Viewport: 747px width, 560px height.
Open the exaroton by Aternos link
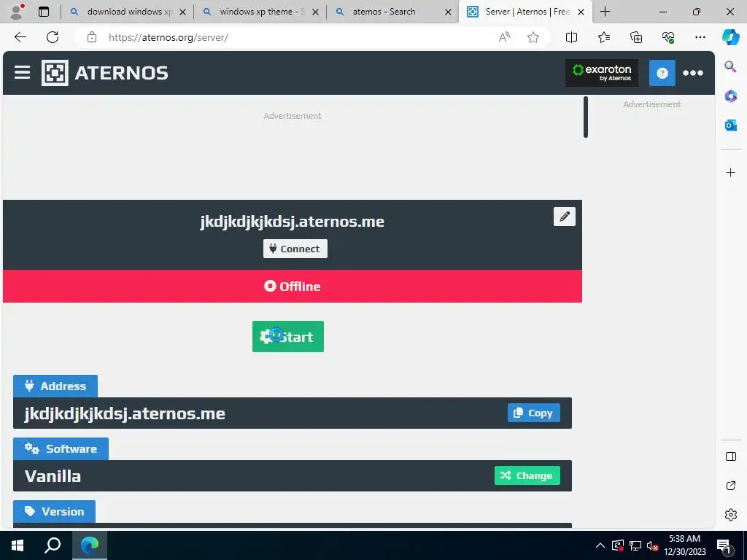pyautogui.click(x=602, y=73)
